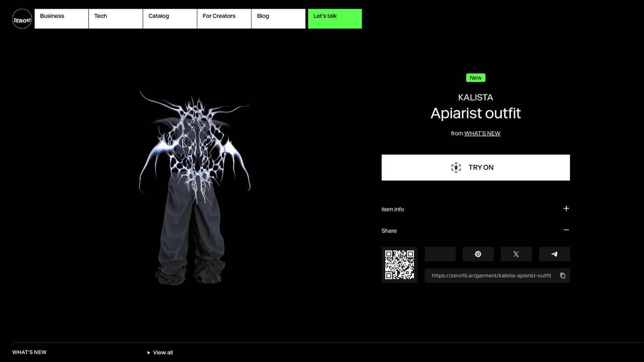Viewport: 644px width, 362px height.
Task: Share the outfit on X
Action: click(516, 254)
